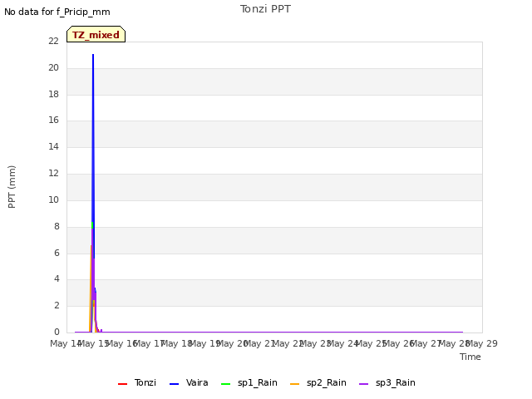Screen dimensions: 532x399
Task: Click the y-axis tick label 0
Action: [57, 332]
